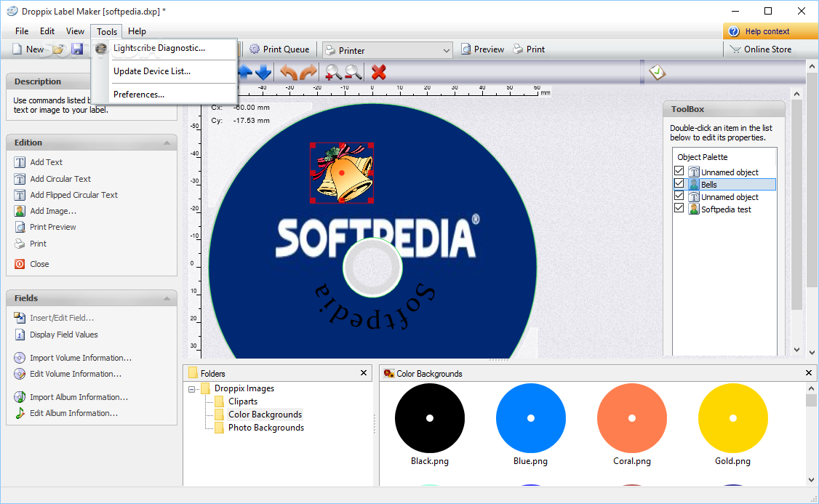
Task: Toggle checkbox for first Unnamed object
Action: pos(679,171)
